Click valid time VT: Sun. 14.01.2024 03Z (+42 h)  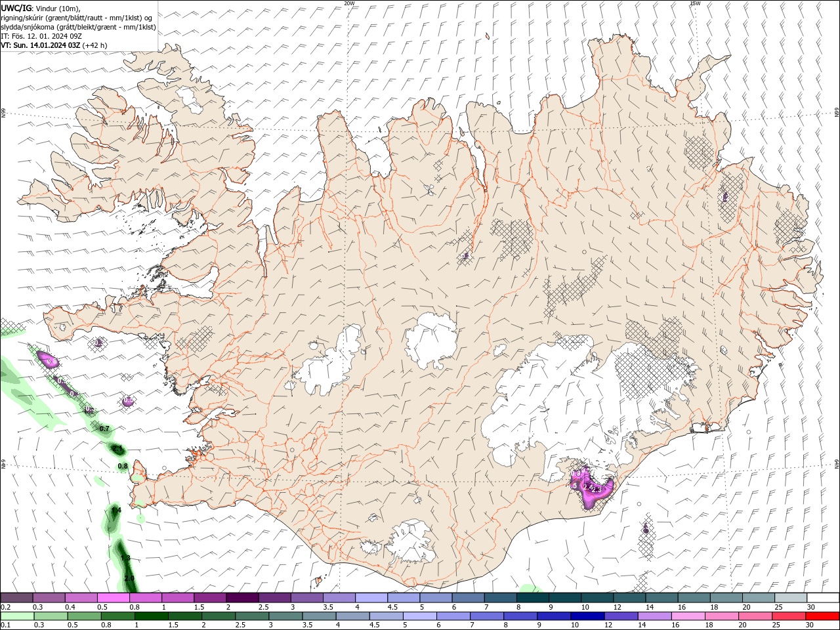(x=54, y=45)
